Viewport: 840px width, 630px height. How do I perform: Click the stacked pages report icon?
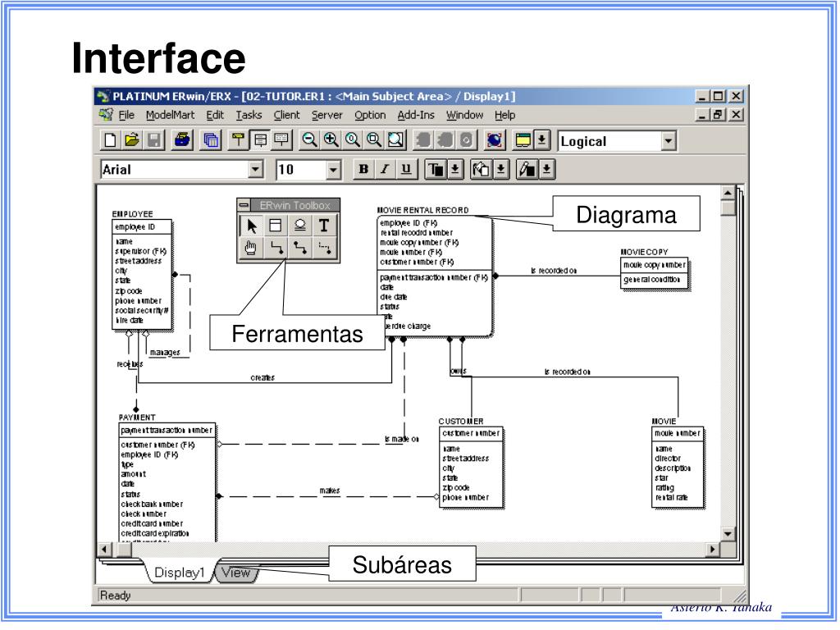211,140
